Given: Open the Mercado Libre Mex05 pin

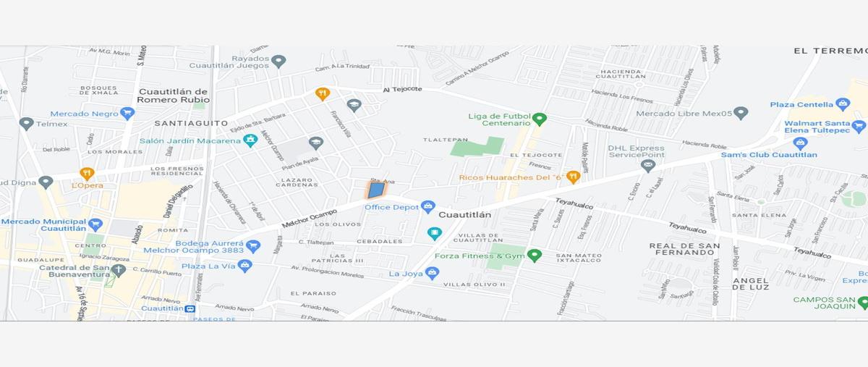Looking at the screenshot, I should coord(740,113).
